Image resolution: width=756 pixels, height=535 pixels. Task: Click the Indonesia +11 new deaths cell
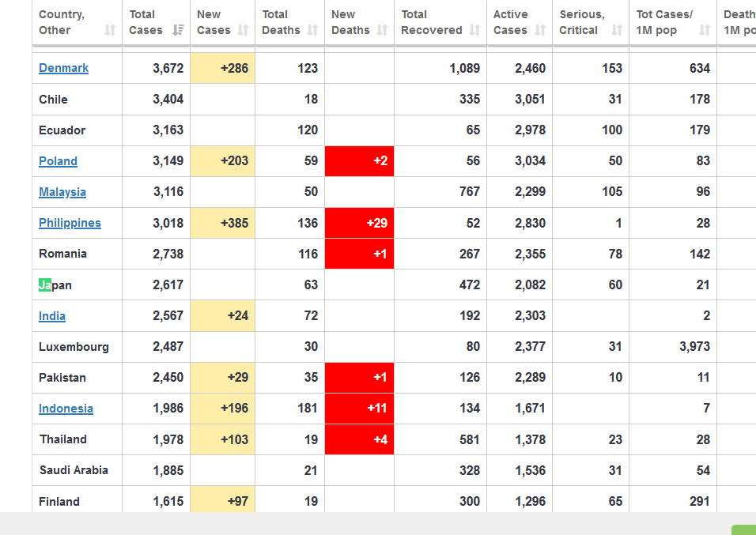[359, 409]
